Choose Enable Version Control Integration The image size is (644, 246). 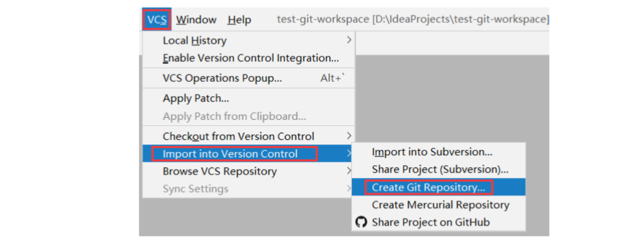(251, 58)
